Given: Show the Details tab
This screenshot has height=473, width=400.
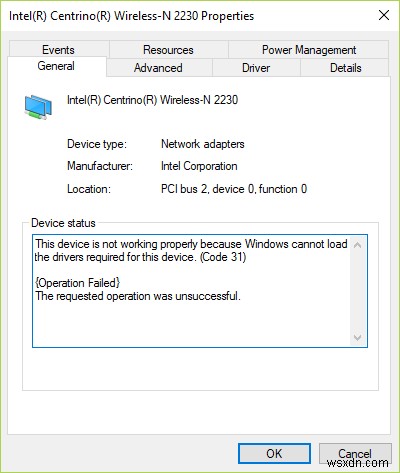Looking at the screenshot, I should [345, 68].
